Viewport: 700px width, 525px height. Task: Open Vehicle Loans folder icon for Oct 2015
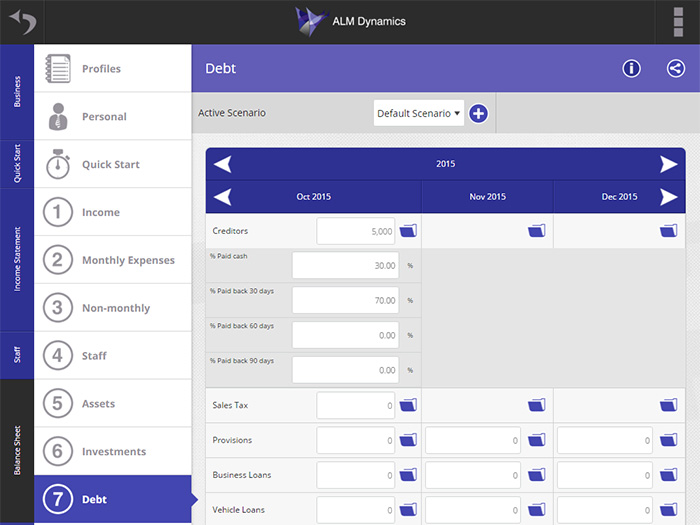[x=408, y=509]
